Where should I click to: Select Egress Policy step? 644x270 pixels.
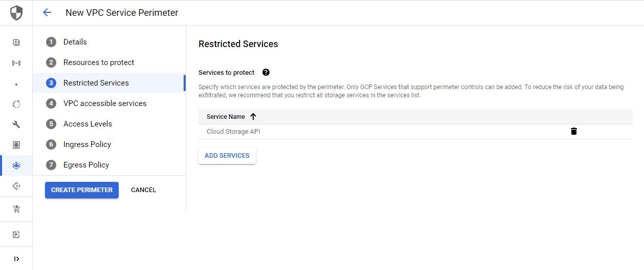(86, 165)
